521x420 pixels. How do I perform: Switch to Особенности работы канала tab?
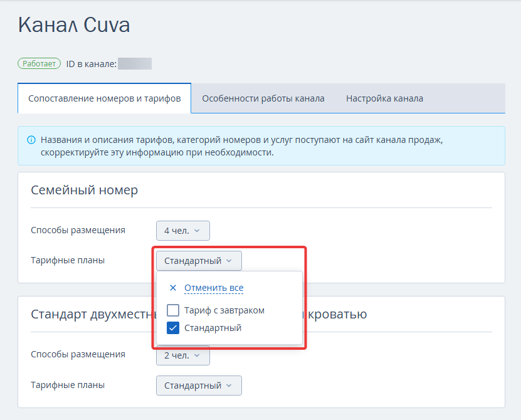coord(263,98)
